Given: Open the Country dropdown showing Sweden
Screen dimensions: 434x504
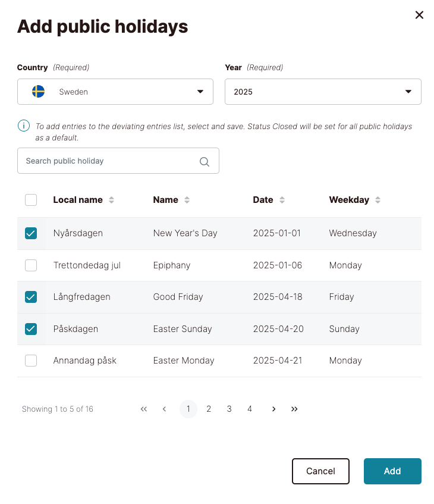Looking at the screenshot, I should [115, 92].
